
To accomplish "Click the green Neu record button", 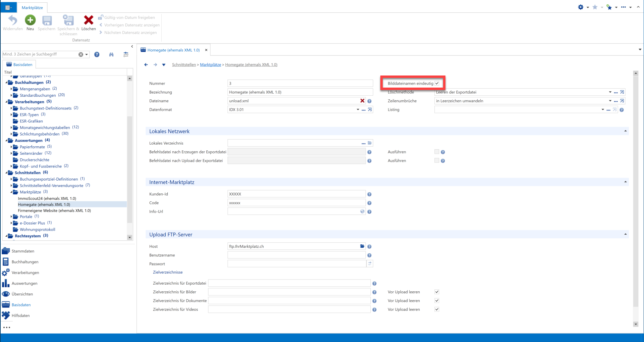I will (x=30, y=20).
